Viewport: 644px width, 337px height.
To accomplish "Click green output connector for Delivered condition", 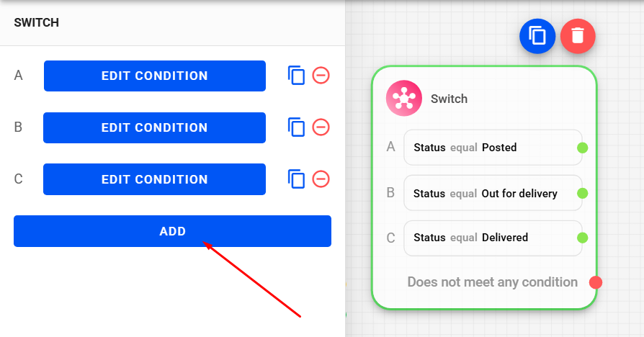I will coord(583,238).
